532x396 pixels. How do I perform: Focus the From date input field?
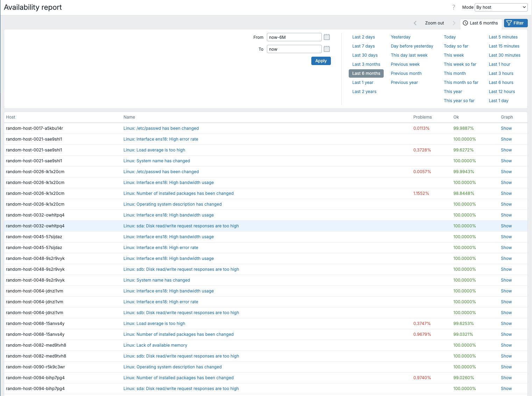pos(294,37)
